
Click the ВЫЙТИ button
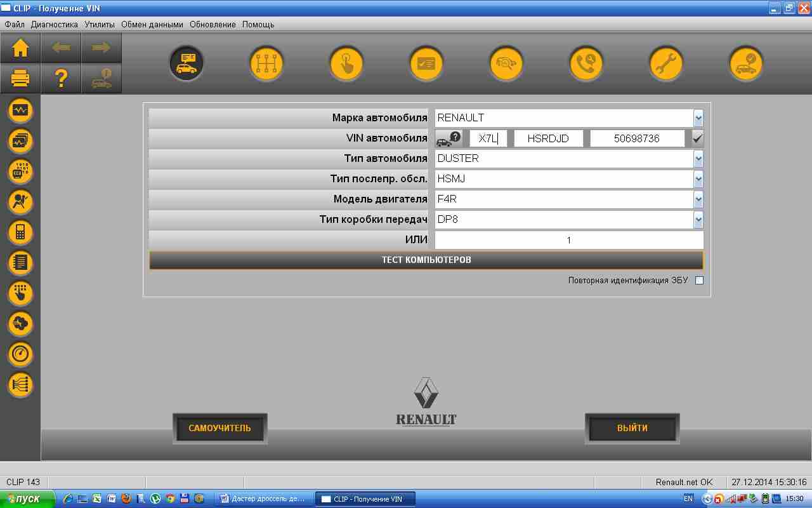[x=632, y=428]
